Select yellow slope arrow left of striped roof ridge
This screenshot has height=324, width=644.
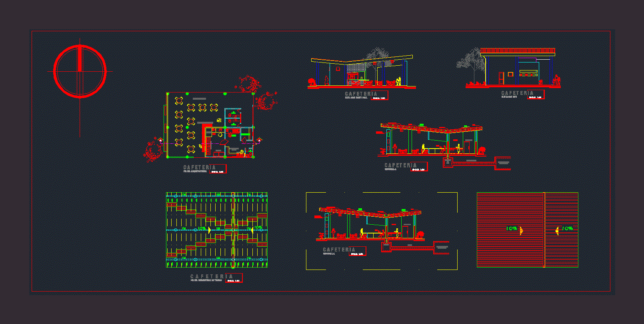click(x=521, y=230)
